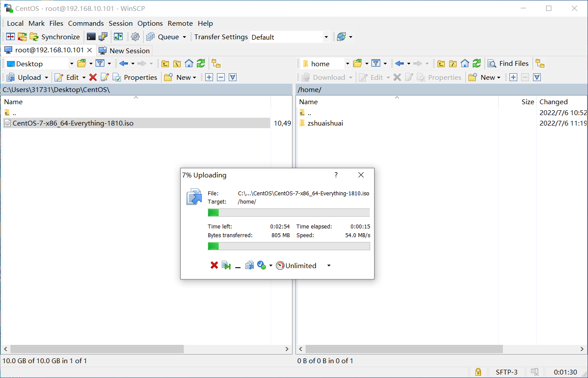This screenshot has height=378, width=588.
Task: Open the New Session tab
Action: pos(124,51)
